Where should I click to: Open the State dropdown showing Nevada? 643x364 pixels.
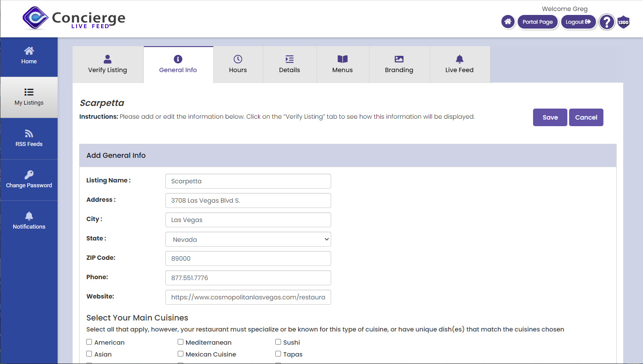click(x=248, y=239)
